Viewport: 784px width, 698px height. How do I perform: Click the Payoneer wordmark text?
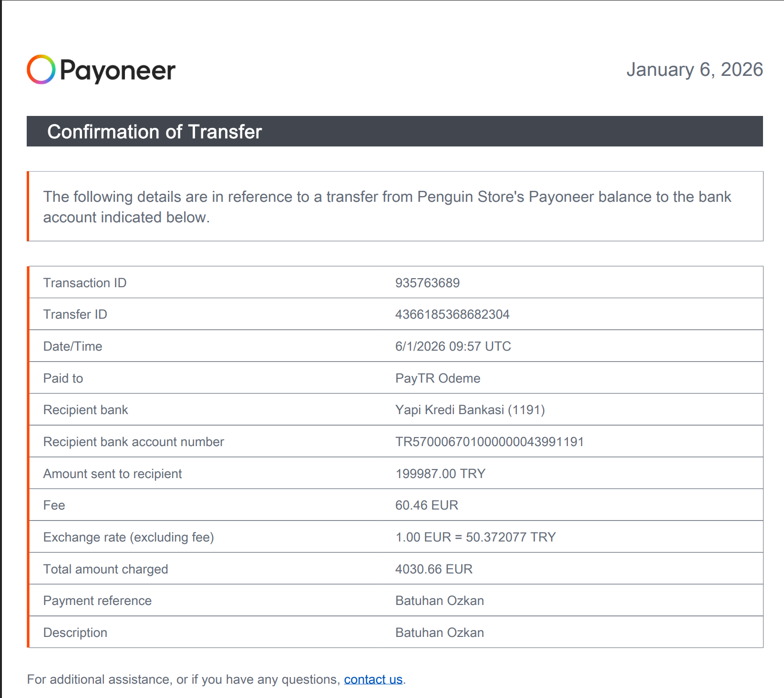coord(118,71)
